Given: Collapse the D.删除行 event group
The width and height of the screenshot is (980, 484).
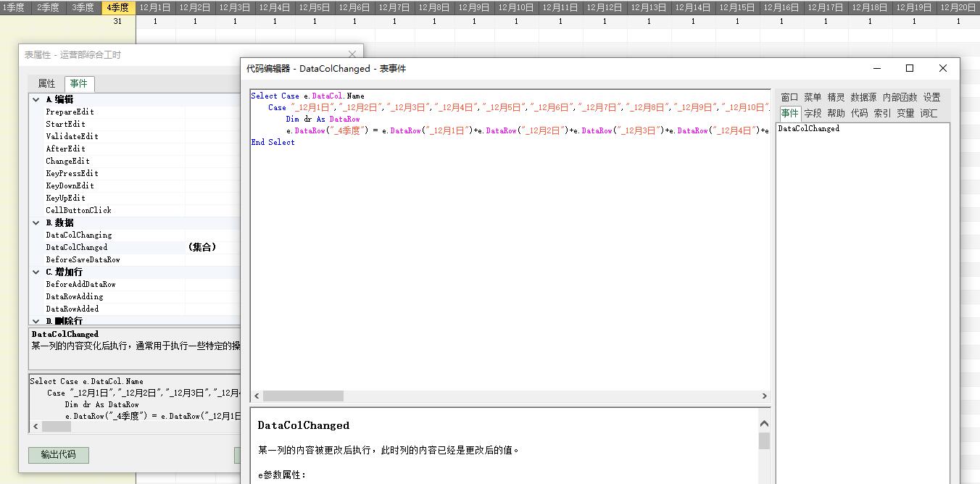Looking at the screenshot, I should tap(36, 321).
